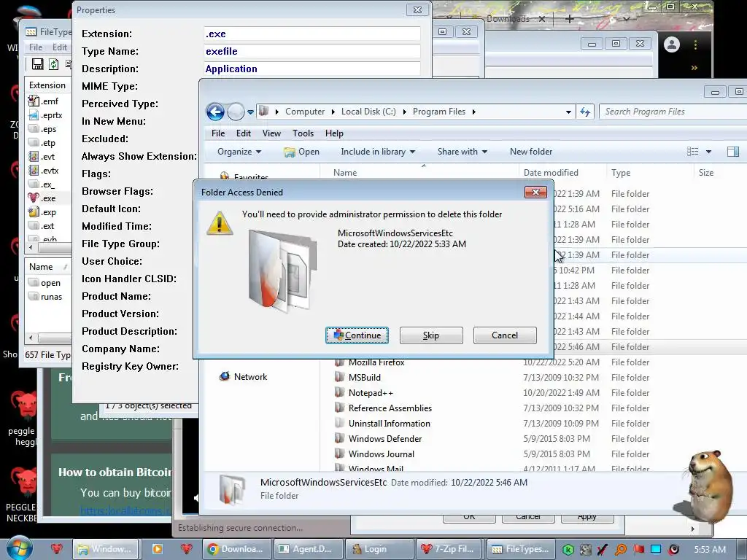Expand Include in library dropdown
Image resolution: width=747 pixels, height=560 pixels.
point(378,152)
